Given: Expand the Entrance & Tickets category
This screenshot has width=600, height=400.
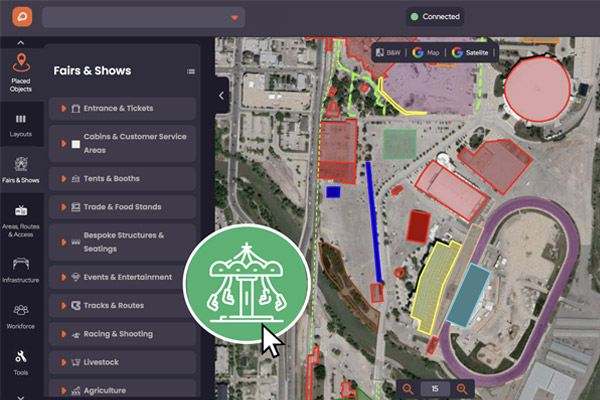Looking at the screenshot, I should [x=122, y=108].
